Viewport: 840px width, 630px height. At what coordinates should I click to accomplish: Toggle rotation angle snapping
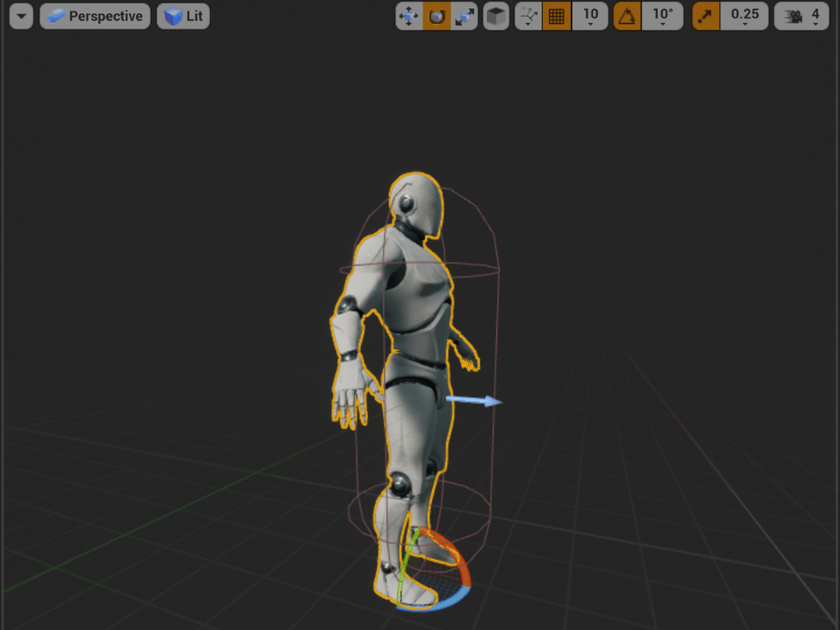628,16
